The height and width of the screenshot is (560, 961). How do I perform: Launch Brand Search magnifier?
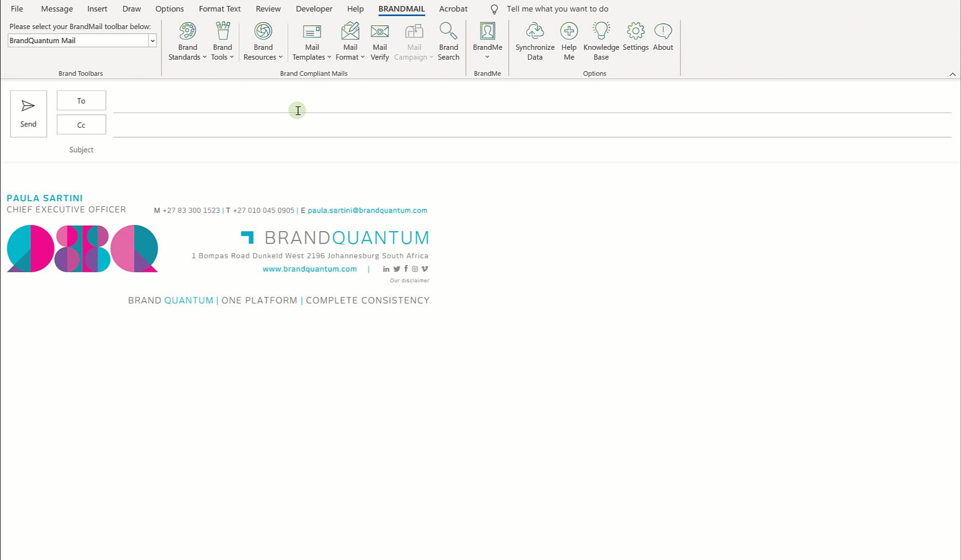click(x=448, y=41)
